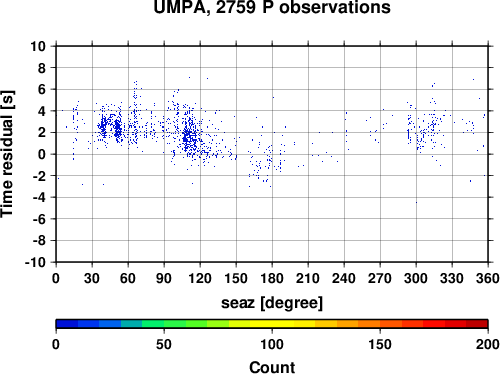The height and width of the screenshot is (374, 500).
Task: Click the point cluster near seaz 50
Action: 117,129
